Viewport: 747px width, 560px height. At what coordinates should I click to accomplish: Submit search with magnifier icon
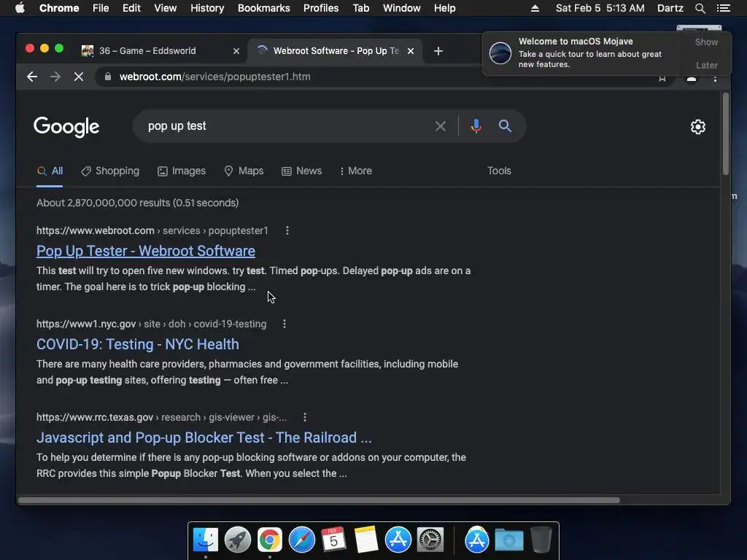pos(505,125)
